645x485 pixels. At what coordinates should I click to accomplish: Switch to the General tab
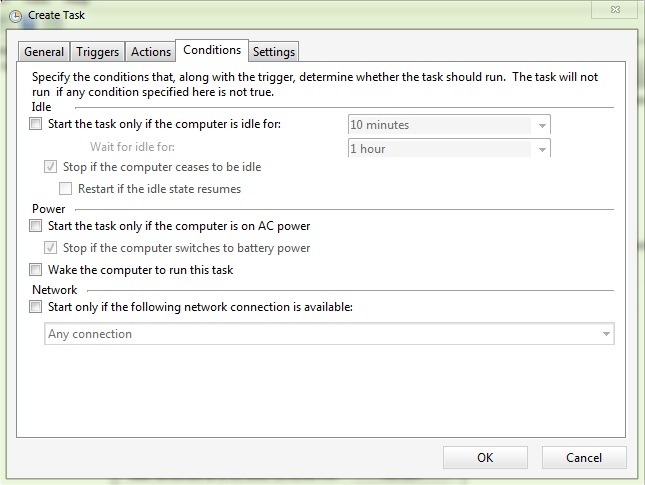[x=44, y=52]
